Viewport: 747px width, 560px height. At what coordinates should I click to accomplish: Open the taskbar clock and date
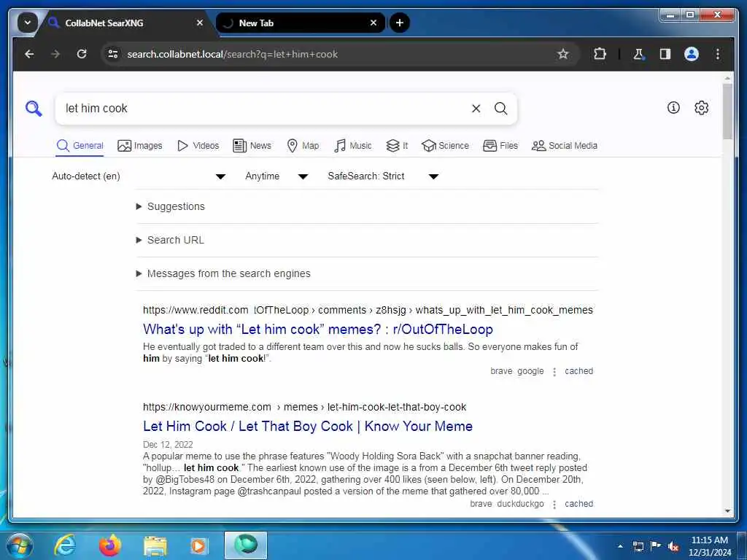(709, 546)
